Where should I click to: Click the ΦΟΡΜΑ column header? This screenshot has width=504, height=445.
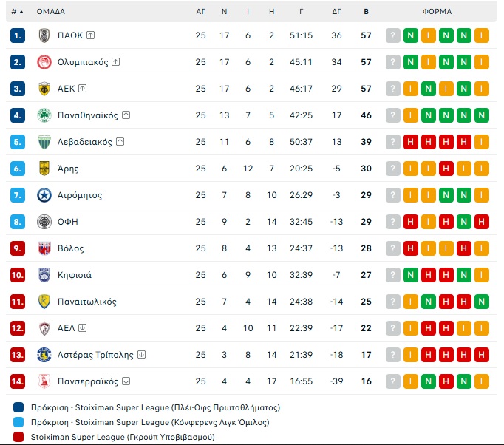tap(437, 12)
